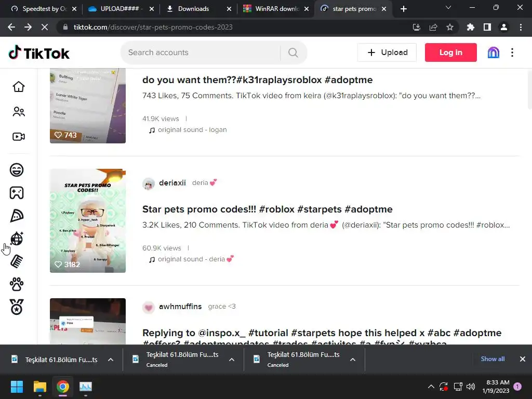Image resolution: width=532 pixels, height=399 pixels.
Task: Stop the page loading with X button
Action: [45, 27]
